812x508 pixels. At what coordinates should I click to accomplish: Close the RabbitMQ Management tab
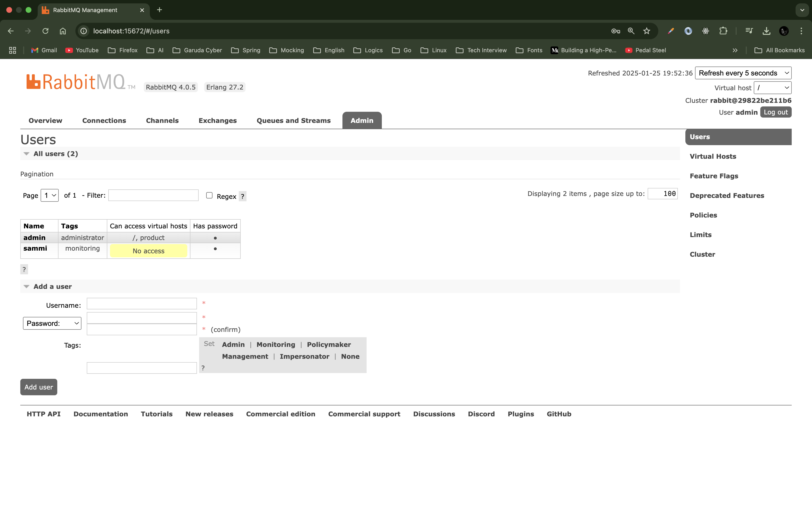[142, 10]
